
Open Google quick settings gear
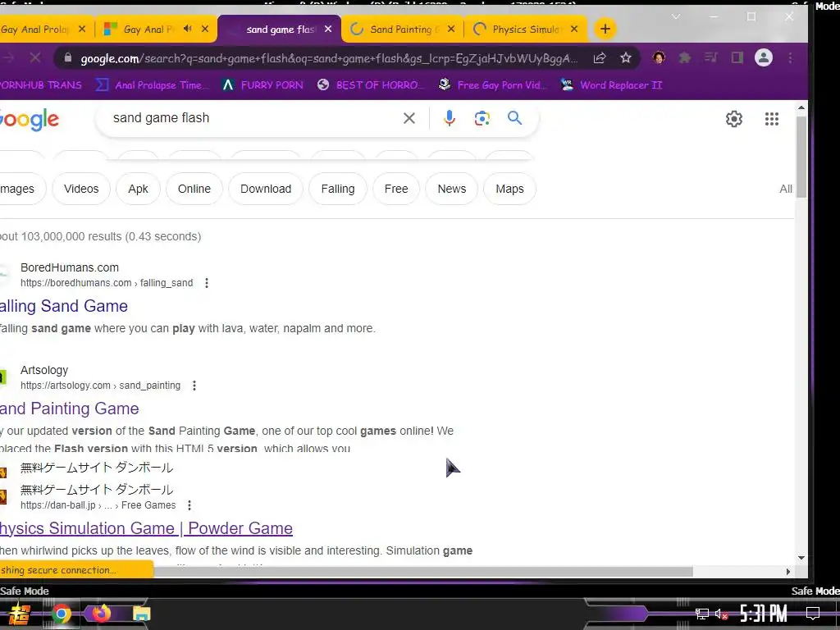pyautogui.click(x=734, y=119)
